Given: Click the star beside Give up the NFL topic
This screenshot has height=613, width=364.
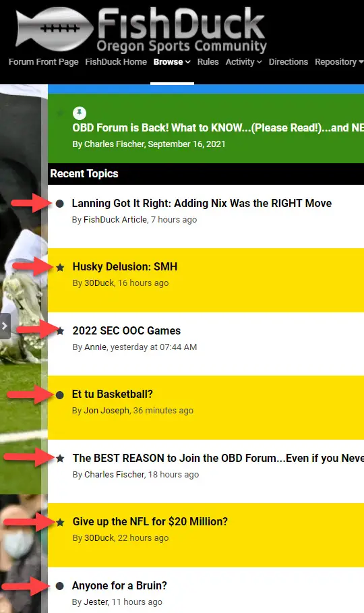Looking at the screenshot, I should [x=60, y=523].
